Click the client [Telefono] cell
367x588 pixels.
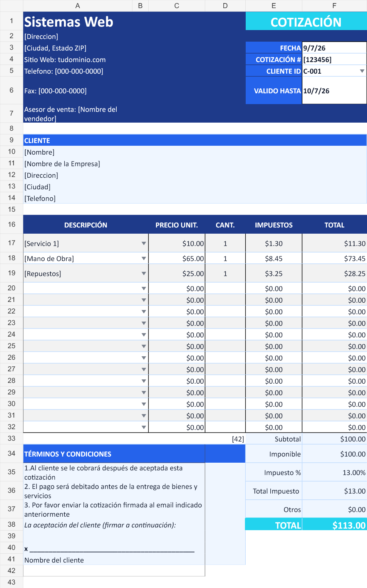coord(195,198)
